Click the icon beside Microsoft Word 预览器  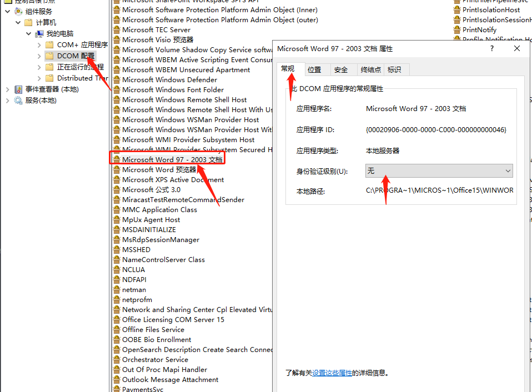click(x=117, y=170)
